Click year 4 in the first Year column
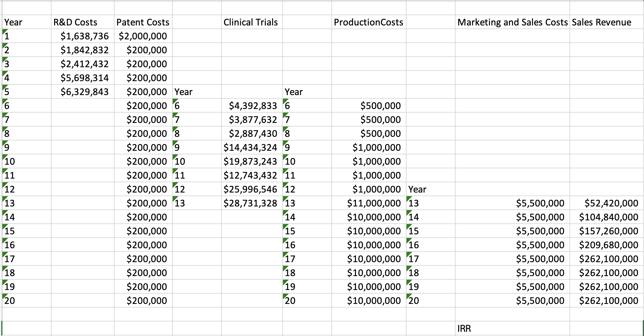This screenshot has width=644, height=336. point(26,78)
